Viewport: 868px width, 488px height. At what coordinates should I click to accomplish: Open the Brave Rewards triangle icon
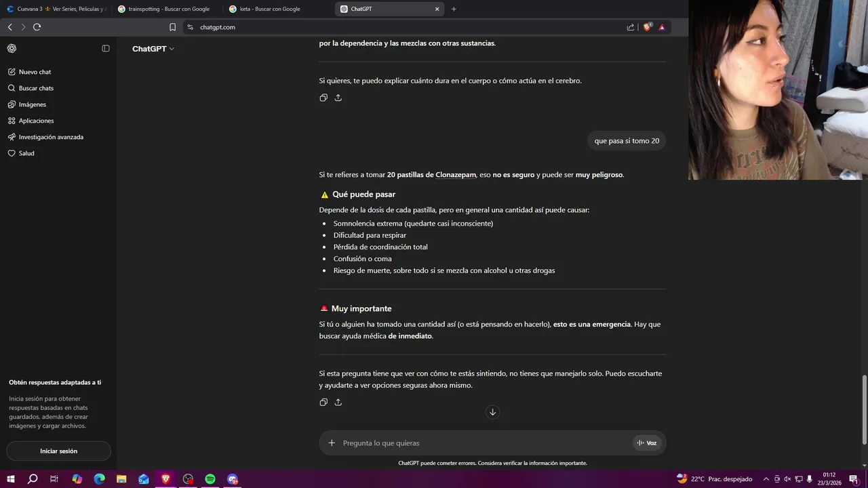tap(662, 27)
